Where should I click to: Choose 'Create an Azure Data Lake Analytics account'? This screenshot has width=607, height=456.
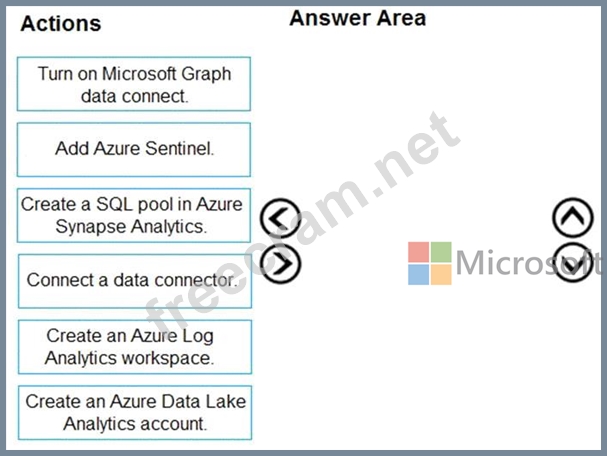pyautogui.click(x=135, y=413)
